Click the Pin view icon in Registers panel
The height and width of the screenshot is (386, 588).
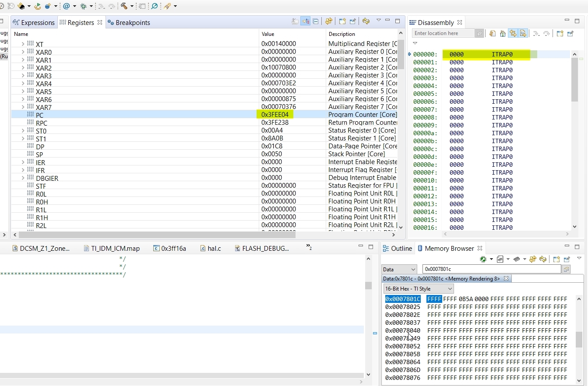coord(352,21)
